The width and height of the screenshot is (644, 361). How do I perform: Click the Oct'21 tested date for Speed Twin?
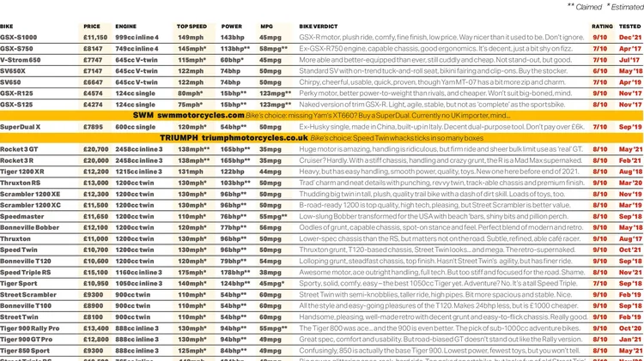tap(630, 250)
